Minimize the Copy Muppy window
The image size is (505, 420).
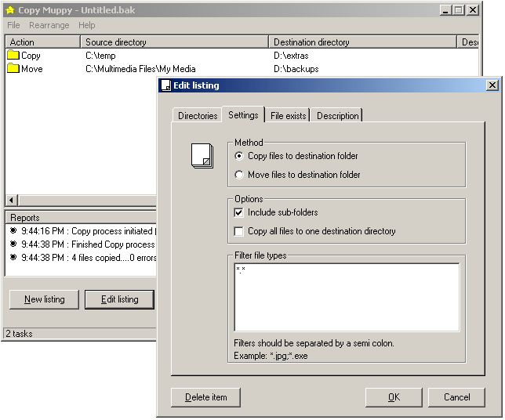click(x=445, y=10)
